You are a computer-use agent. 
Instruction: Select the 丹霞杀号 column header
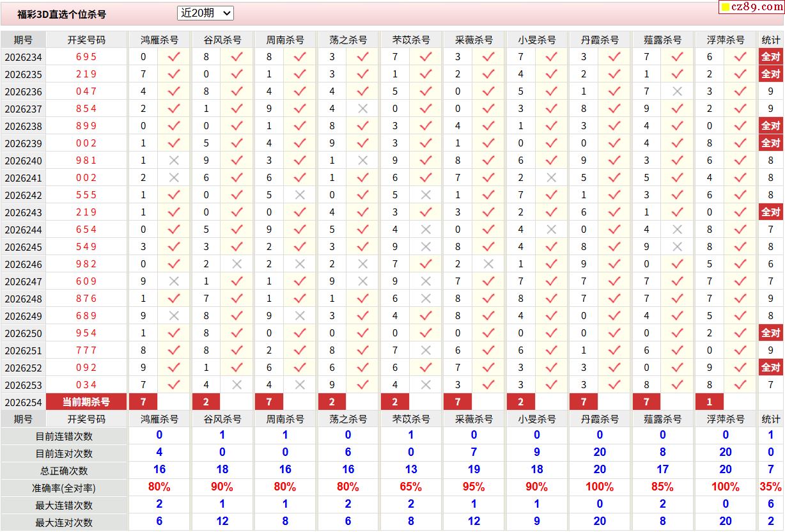click(x=600, y=40)
